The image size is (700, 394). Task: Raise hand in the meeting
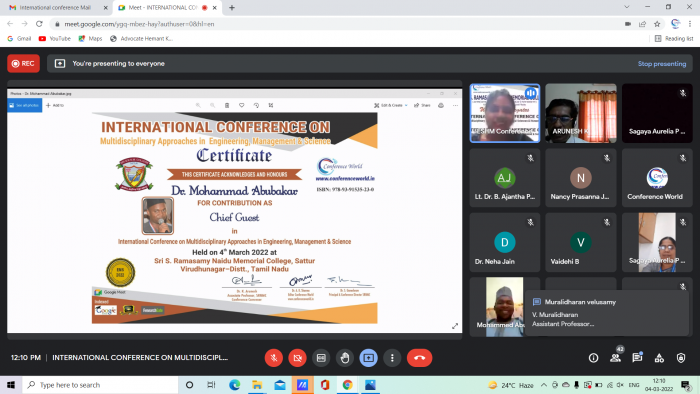345,358
